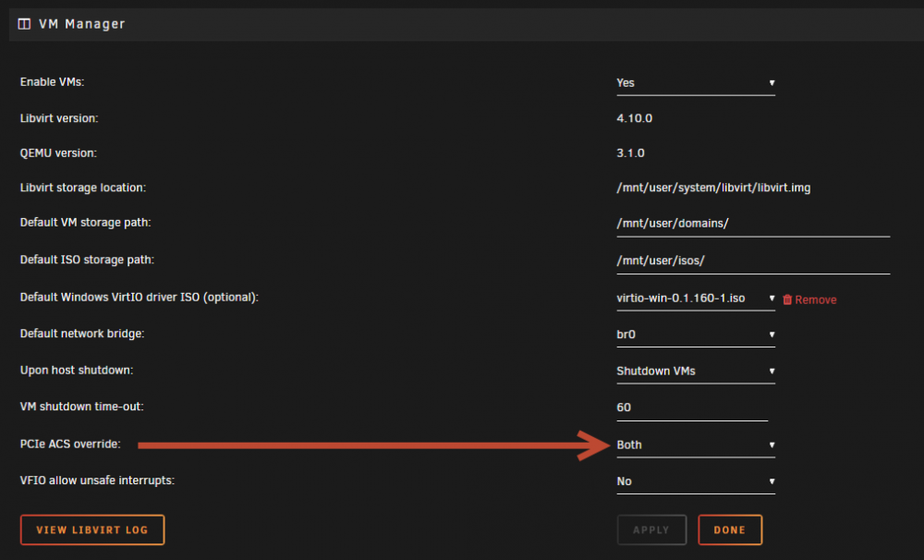Image resolution: width=924 pixels, height=560 pixels.
Task: Open the Default network bridge dropdown
Action: point(696,335)
